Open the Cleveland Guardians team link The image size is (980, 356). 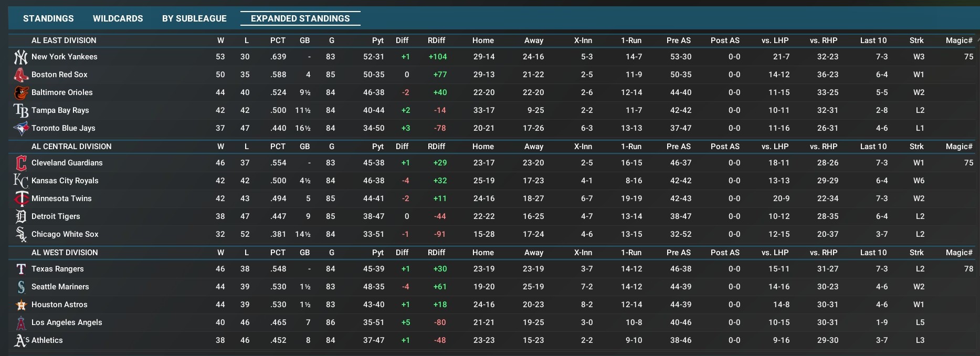(x=67, y=163)
